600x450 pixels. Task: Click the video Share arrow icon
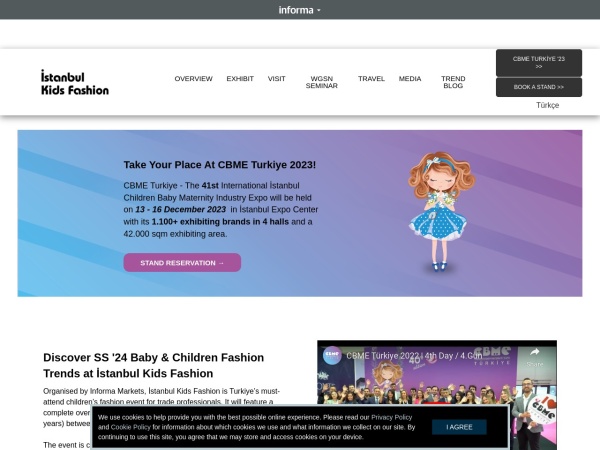pyautogui.click(x=535, y=352)
